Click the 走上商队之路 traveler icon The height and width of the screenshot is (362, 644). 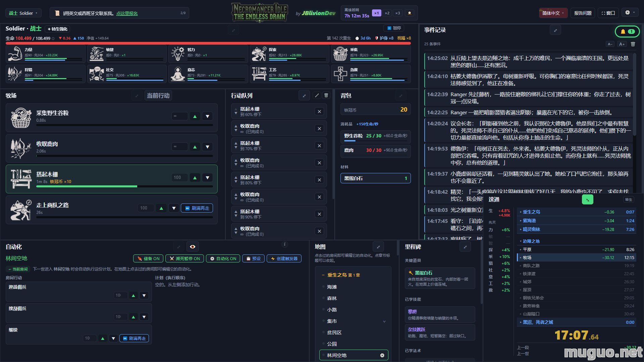(x=21, y=210)
